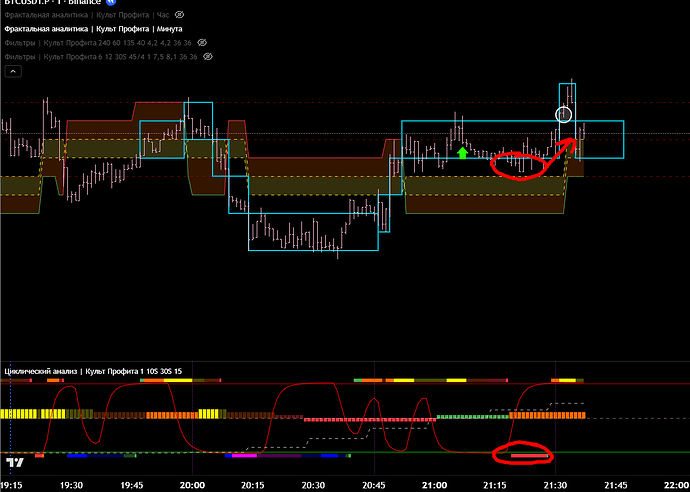This screenshot has height=492, width=690.
Task: Click the white circle marker on chart
Action: [x=564, y=114]
